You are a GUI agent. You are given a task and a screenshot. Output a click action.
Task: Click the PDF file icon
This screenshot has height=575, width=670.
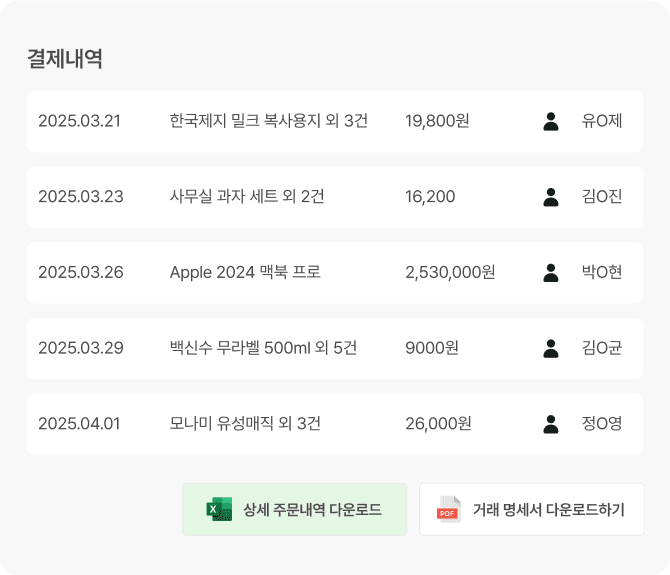coord(449,509)
